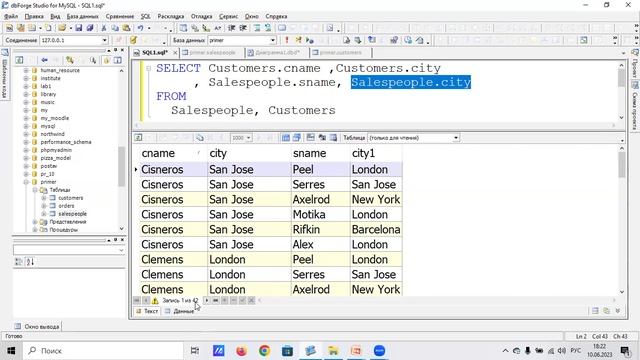Viewport: 640px width, 360px height.
Task: Switch to the Текст tab at bottom
Action: click(x=147, y=311)
